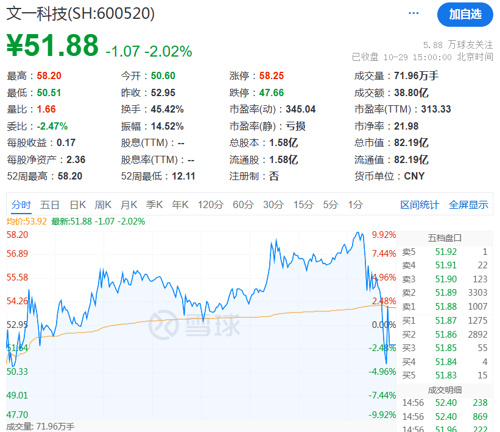Viewport: 500px width, 432px height.
Task: Open the 5分 chart tab
Action: point(331,205)
